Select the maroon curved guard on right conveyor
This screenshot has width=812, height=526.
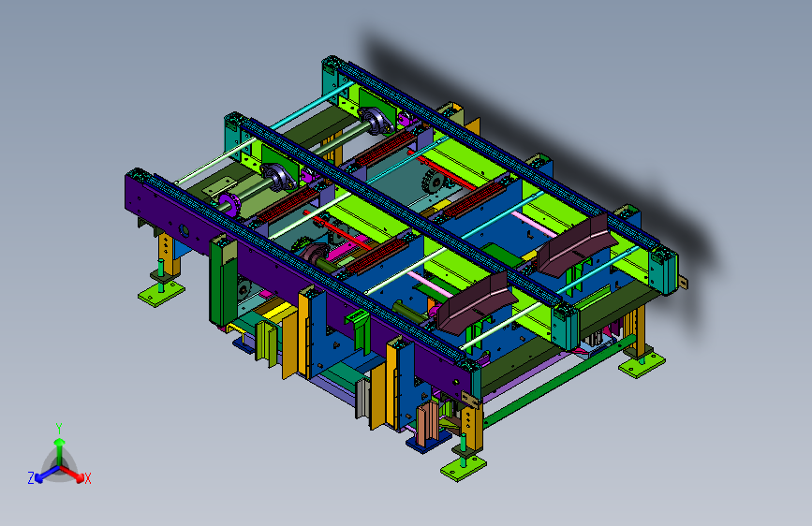point(576,245)
